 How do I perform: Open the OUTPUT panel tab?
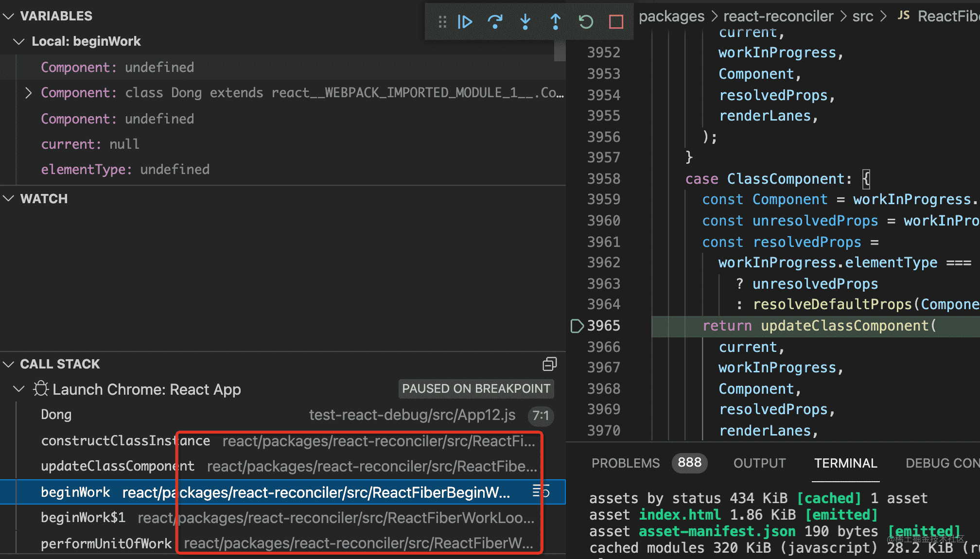click(x=759, y=463)
